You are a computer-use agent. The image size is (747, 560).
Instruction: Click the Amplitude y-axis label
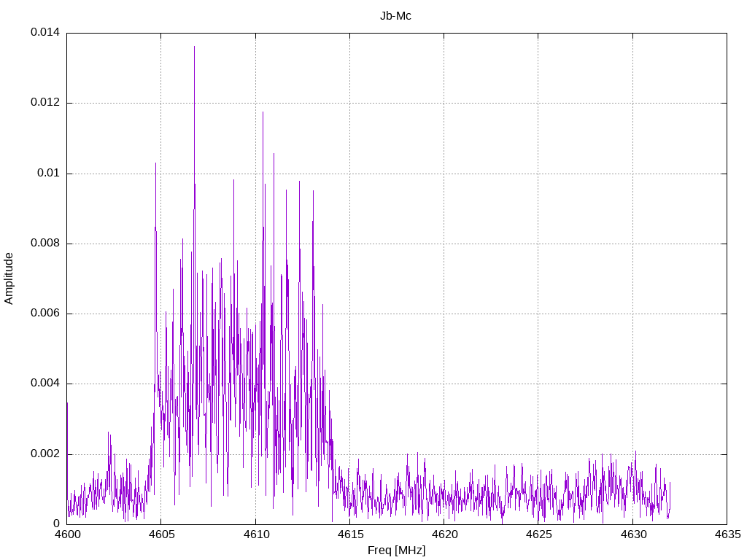(x=9, y=278)
